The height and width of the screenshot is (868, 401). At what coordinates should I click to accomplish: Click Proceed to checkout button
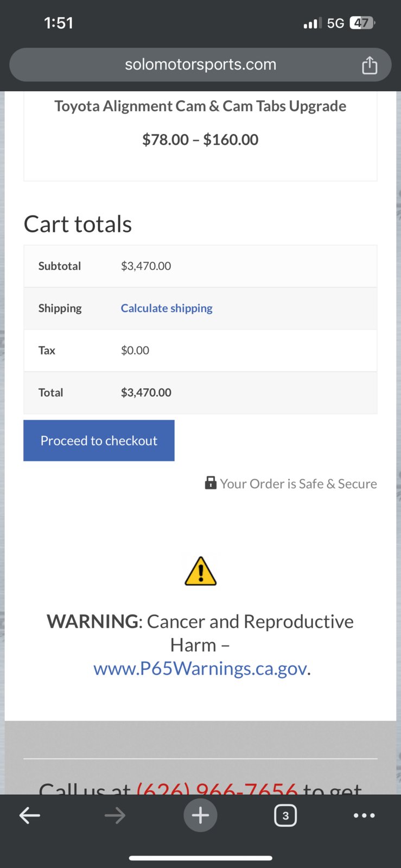click(x=99, y=440)
